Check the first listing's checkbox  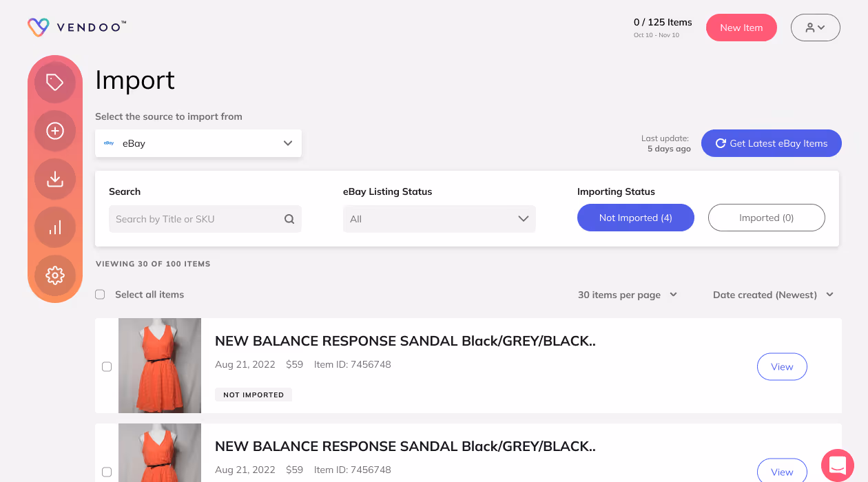pos(107,367)
